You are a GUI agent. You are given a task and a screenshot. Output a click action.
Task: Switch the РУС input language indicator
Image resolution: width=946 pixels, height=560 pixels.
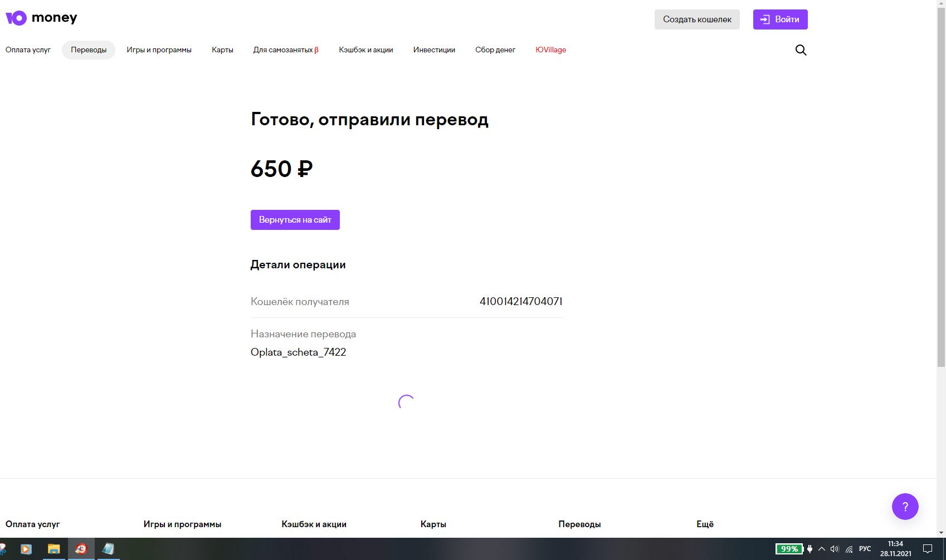tap(865, 549)
